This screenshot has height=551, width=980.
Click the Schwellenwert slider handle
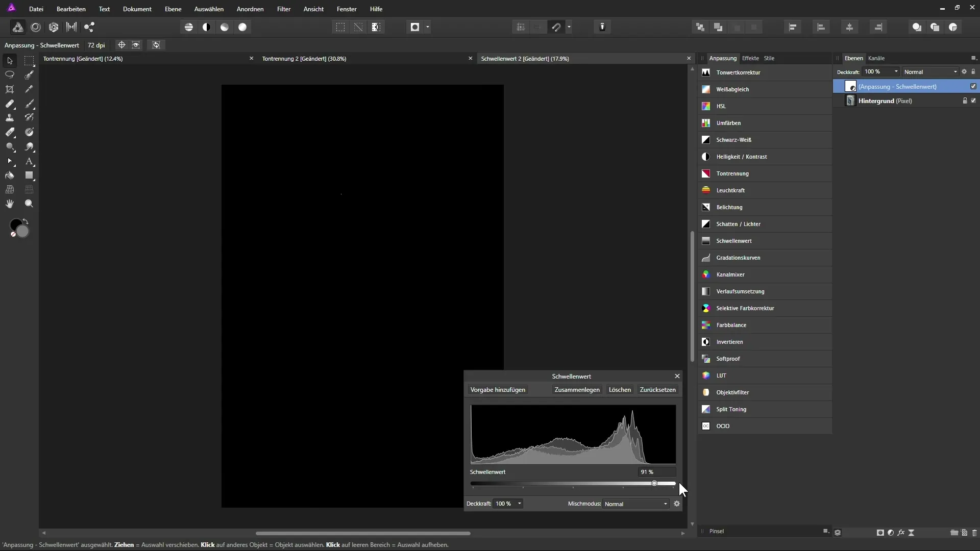coord(654,483)
